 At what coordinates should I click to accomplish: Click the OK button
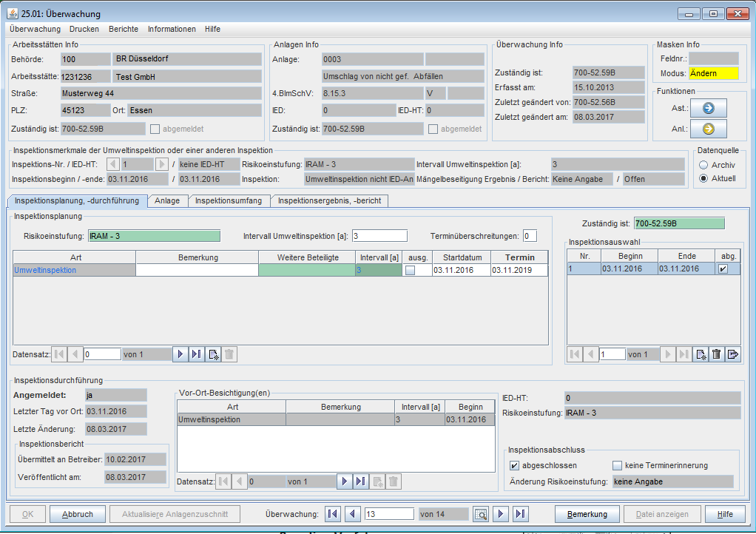28,514
